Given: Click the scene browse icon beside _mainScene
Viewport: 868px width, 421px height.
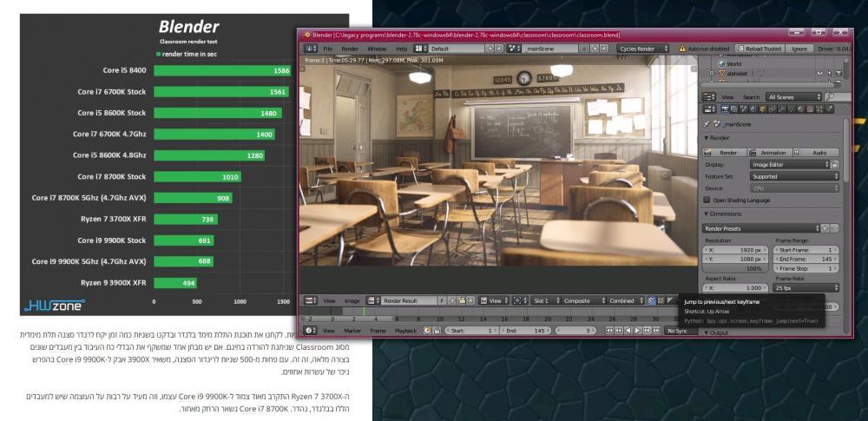Looking at the screenshot, I should coord(514,49).
